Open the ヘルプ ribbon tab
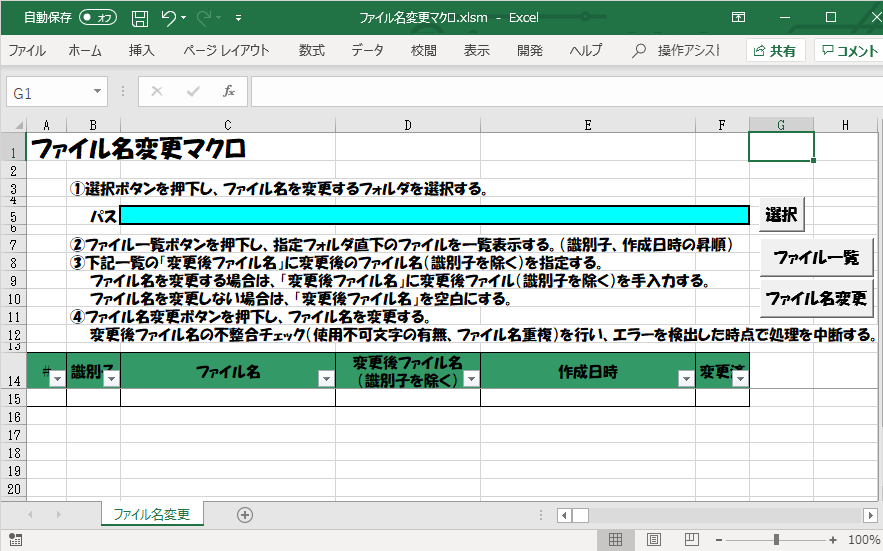The height and width of the screenshot is (551, 883). click(x=586, y=51)
